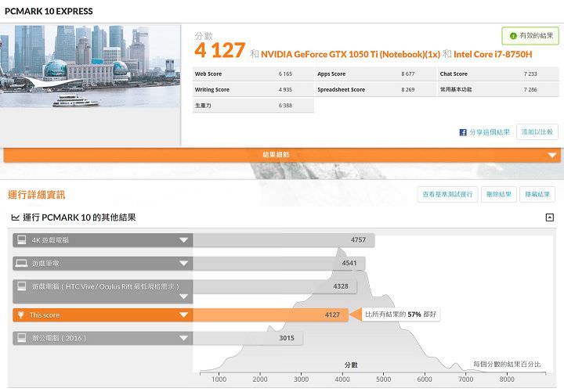Click the trophy icon beside This score
Screen dimensions: 564x392
20,315
